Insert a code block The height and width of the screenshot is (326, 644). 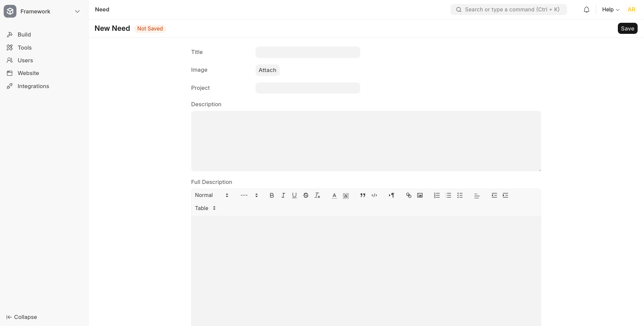point(374,195)
